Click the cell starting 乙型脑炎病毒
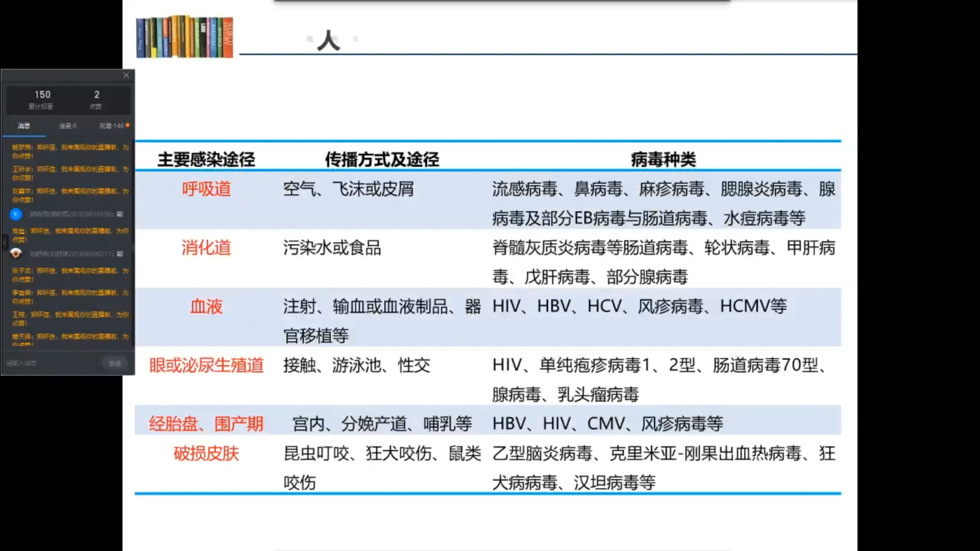 point(664,468)
